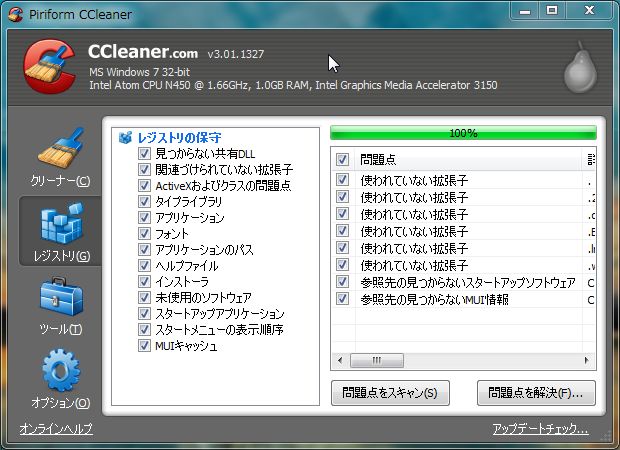Click the 問題点 column header
Screen dimensions: 620x450
(x=469, y=159)
